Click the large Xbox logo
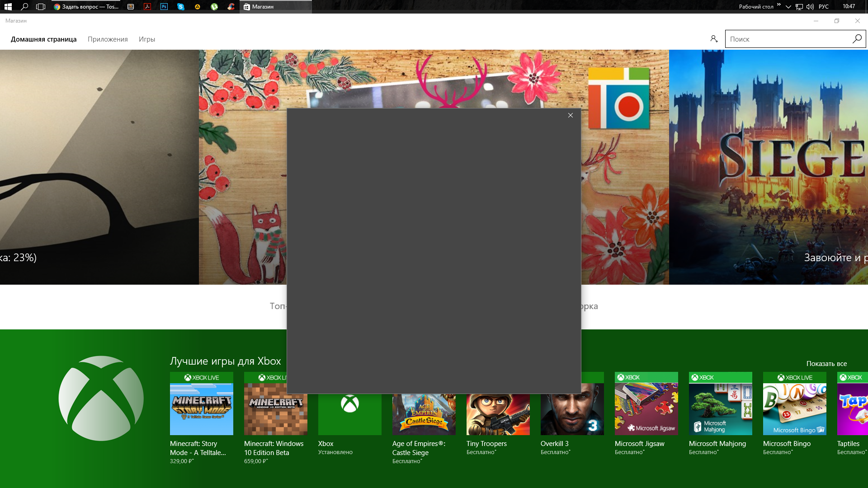Screen dimensions: 868x488 coord(101,398)
